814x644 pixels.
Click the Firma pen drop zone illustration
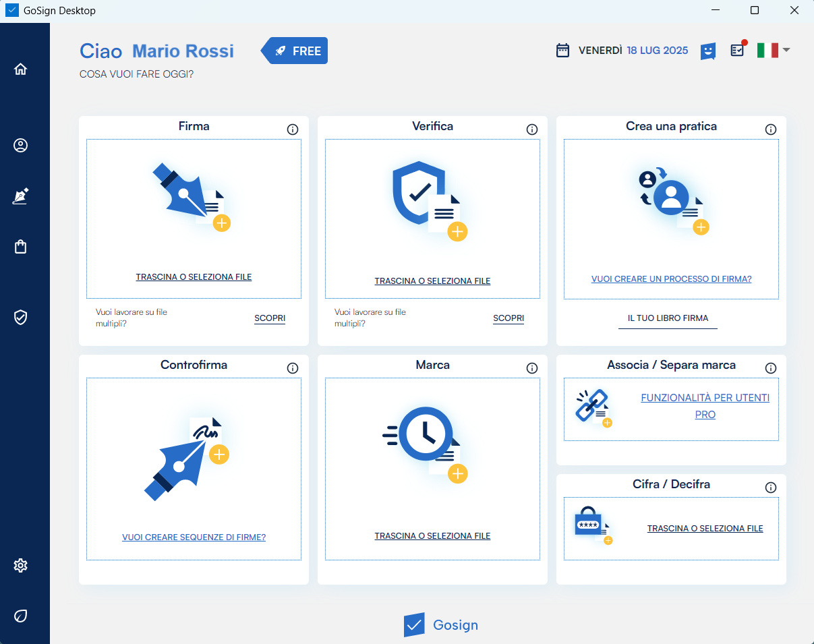point(193,197)
